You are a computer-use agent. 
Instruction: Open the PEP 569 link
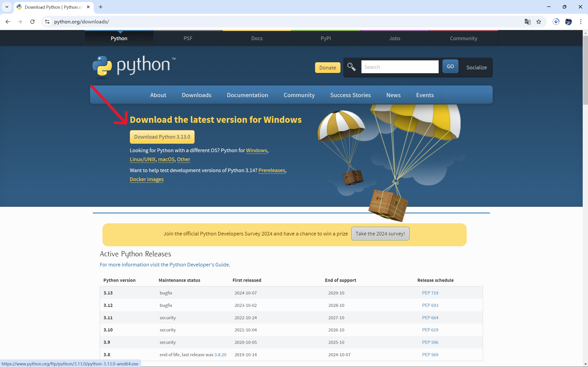tap(430, 354)
